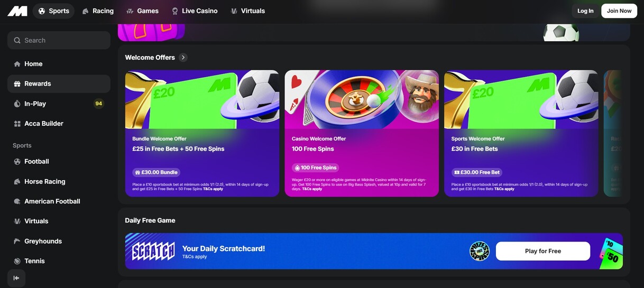644x288 pixels.
Task: Click the Horse Racing icon in sidebar
Action: click(17, 182)
